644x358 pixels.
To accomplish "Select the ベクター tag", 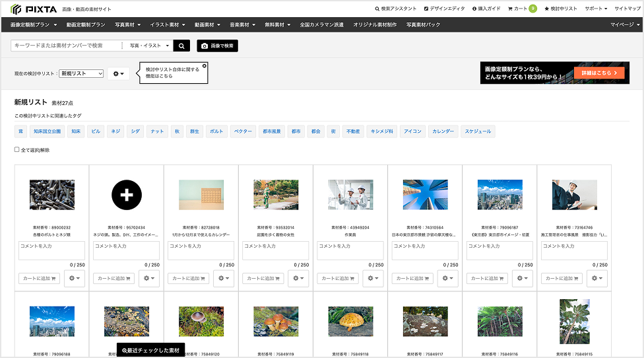I will [243, 131].
